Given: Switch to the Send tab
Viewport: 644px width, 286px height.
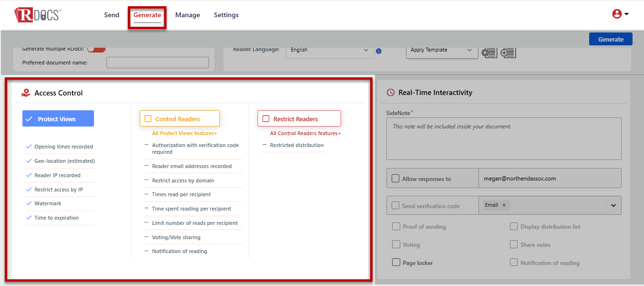Looking at the screenshot, I should tap(112, 15).
